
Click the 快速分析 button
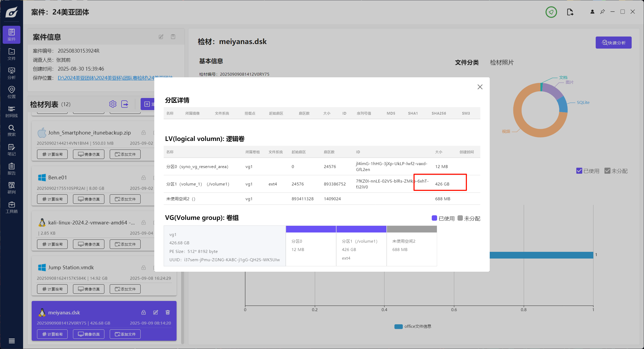[x=613, y=43]
